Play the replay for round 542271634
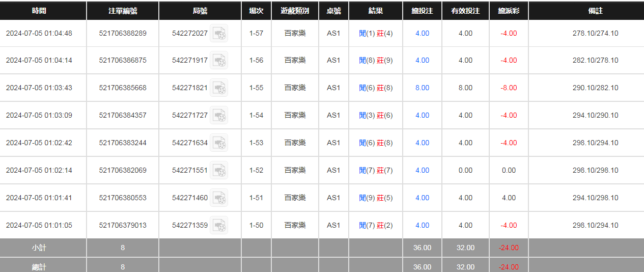The width and height of the screenshot is (644, 272). (219, 143)
